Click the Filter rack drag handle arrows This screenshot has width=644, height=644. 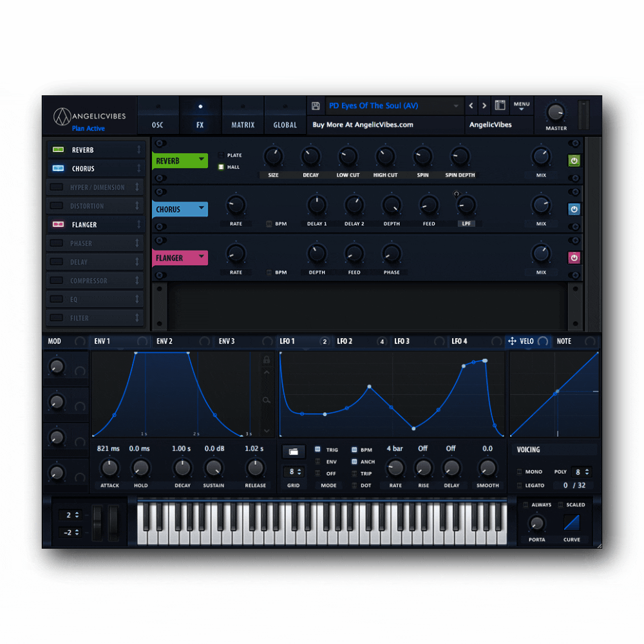pos(137,318)
